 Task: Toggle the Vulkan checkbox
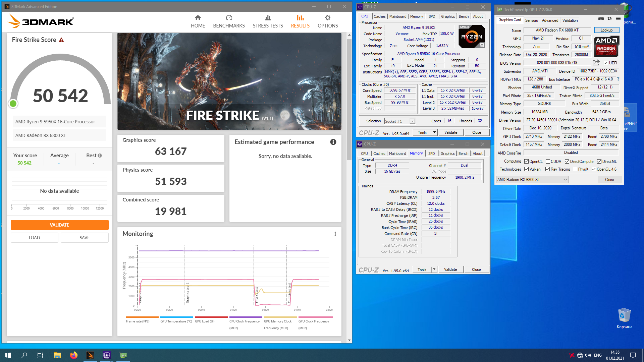(526, 169)
